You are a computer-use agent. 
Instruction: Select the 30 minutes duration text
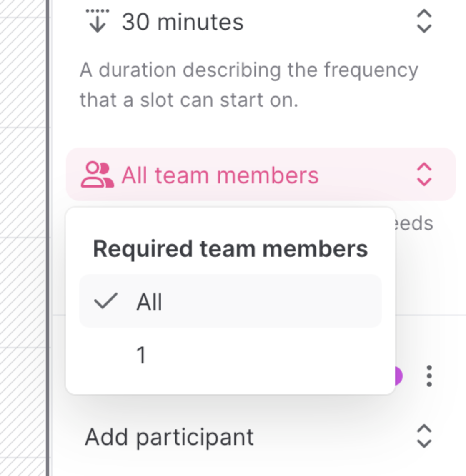[183, 22]
